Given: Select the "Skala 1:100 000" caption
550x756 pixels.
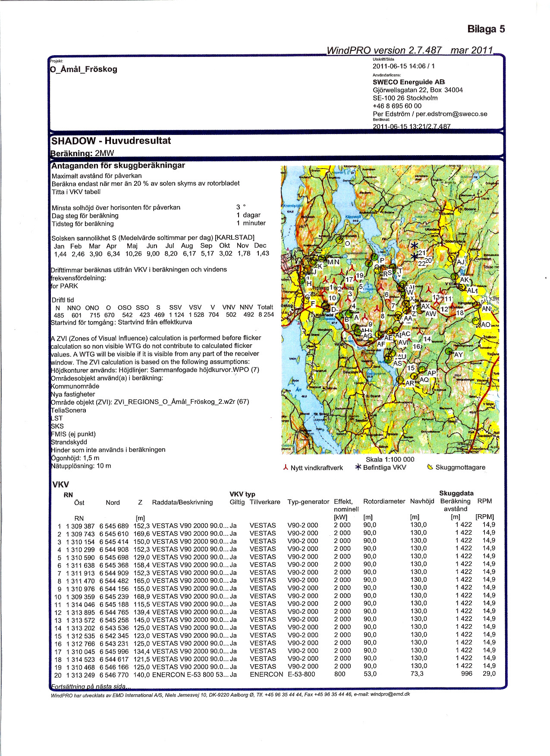Looking at the screenshot, I should click(390, 459).
